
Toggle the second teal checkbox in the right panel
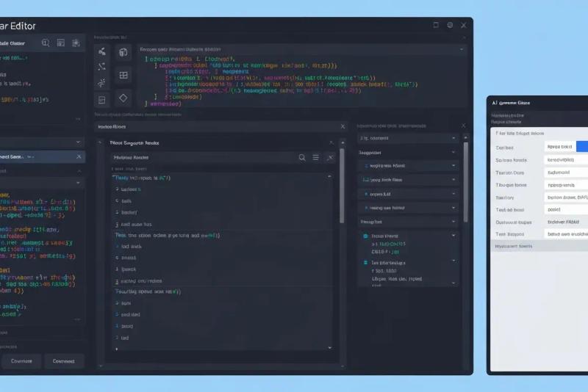365,263
